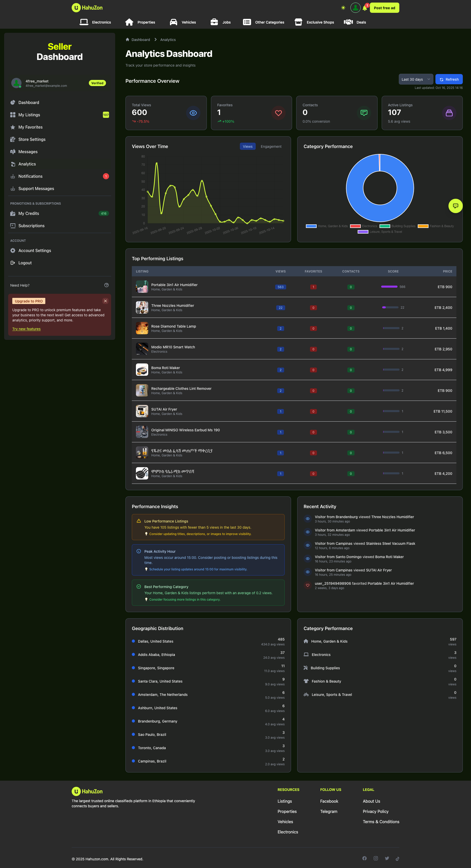Toggle the light/dark theme sun icon
The width and height of the screenshot is (471, 868).
pyautogui.click(x=343, y=8)
